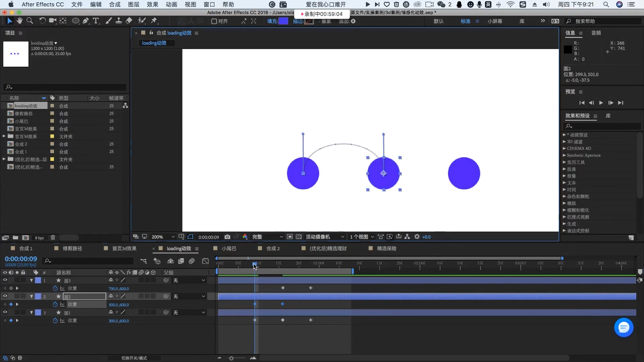Select the 小屏幕 workspace
The image size is (644, 362).
pos(495,21)
